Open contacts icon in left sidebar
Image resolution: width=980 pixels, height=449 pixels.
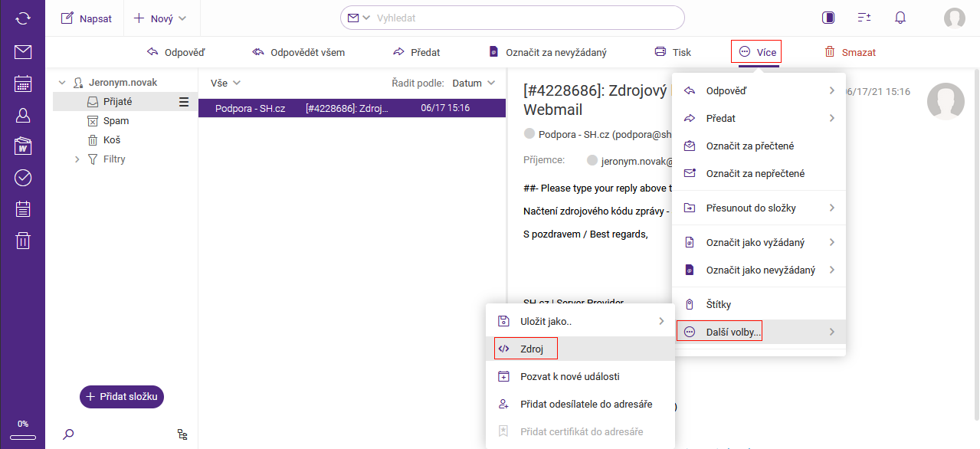23,115
